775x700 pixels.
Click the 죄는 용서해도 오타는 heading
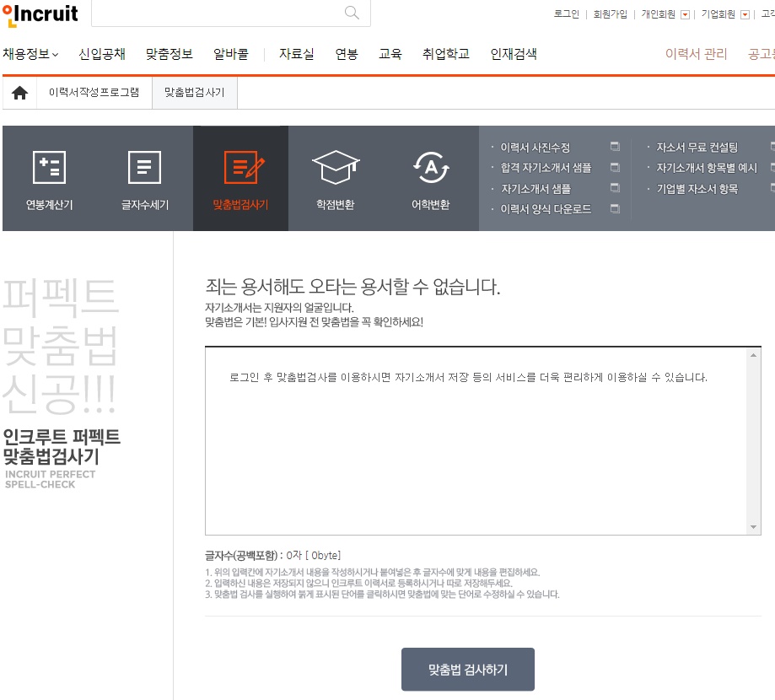[353, 286]
